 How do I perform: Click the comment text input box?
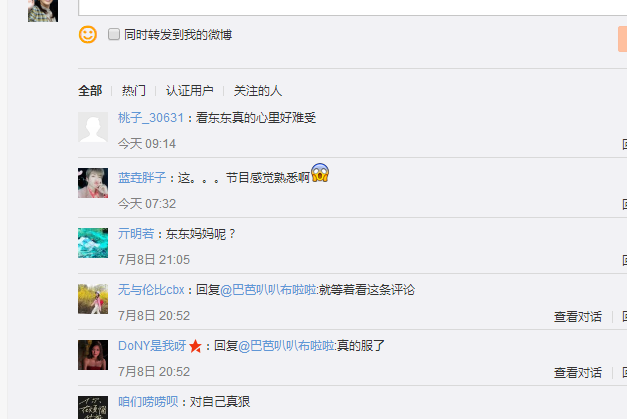tap(352, 7)
